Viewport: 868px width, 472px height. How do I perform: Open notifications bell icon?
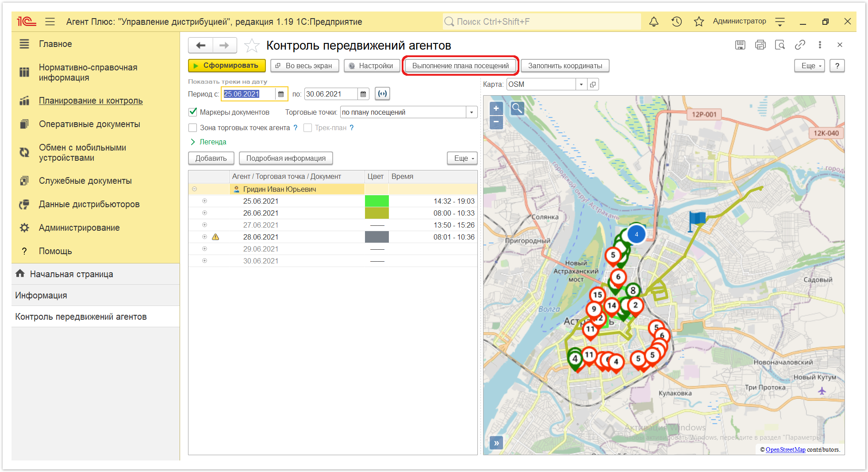654,21
